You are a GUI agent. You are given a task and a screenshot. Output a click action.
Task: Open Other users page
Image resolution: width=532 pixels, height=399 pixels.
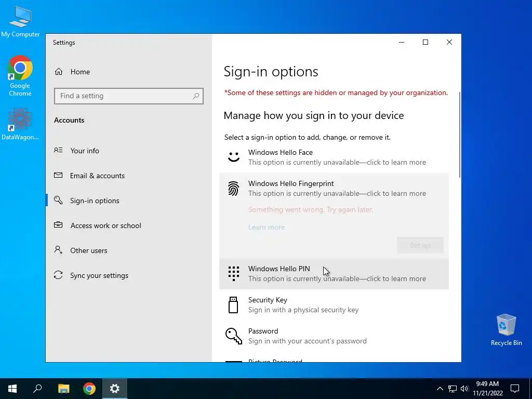point(129,250)
